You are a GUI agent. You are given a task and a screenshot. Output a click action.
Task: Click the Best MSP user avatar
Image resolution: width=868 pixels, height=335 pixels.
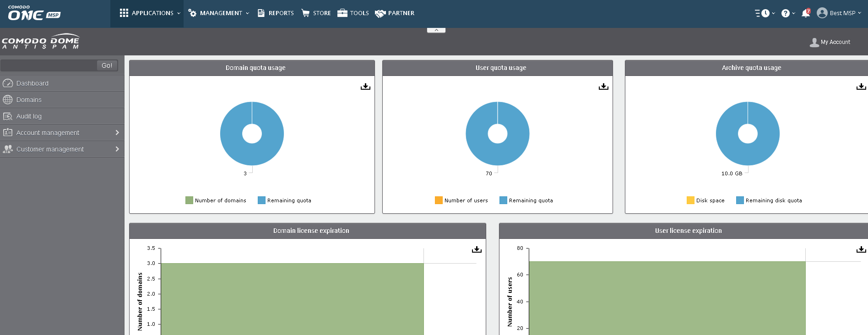(822, 13)
